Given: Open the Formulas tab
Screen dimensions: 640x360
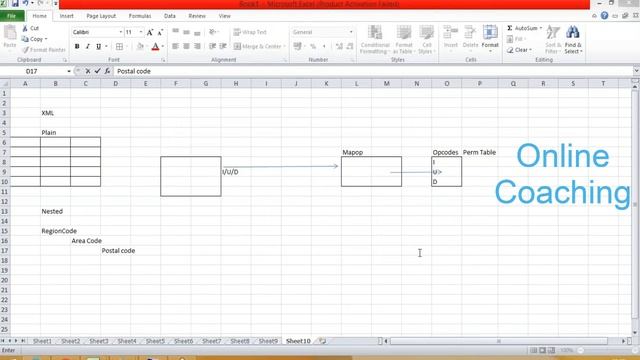Looking at the screenshot, I should tap(140, 16).
